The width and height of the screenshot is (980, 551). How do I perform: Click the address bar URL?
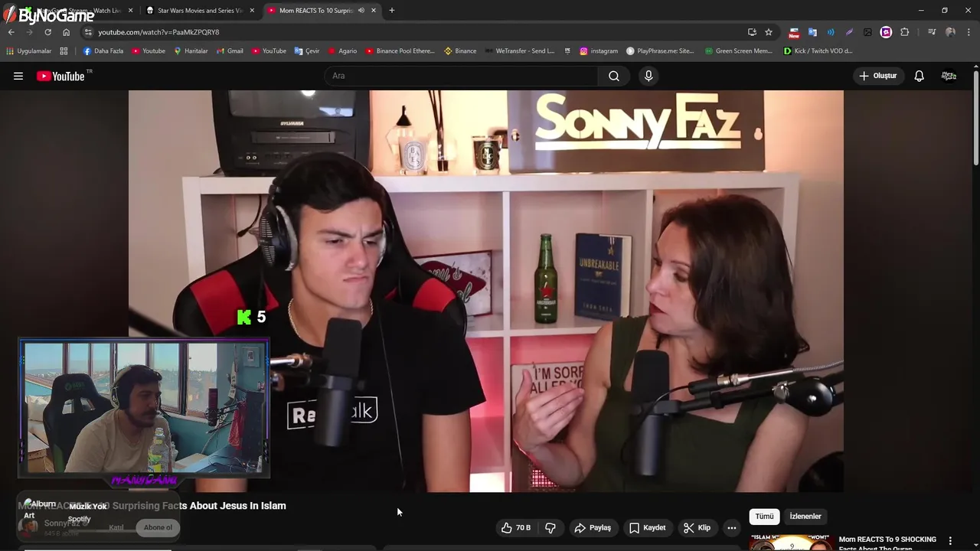158,32
